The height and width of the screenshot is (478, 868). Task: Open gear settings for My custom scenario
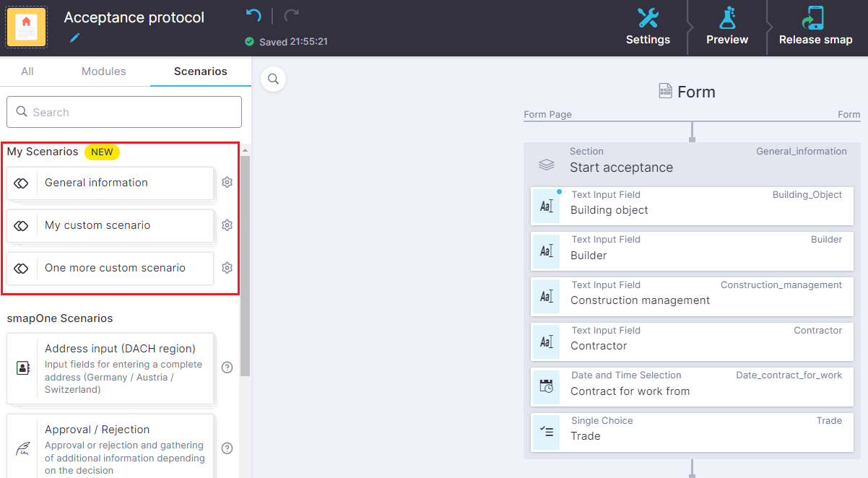click(x=227, y=225)
